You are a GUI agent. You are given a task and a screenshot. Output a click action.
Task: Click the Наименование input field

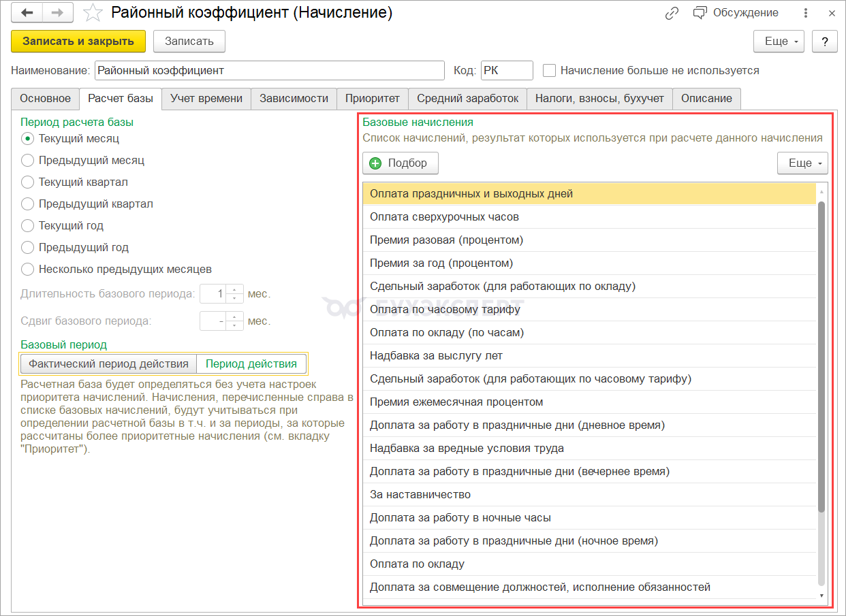[x=269, y=71]
